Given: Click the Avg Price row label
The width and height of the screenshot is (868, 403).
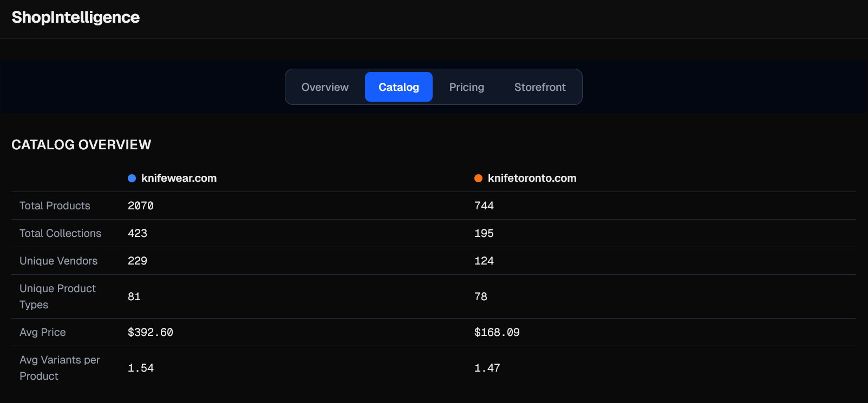Looking at the screenshot, I should click(x=42, y=332).
